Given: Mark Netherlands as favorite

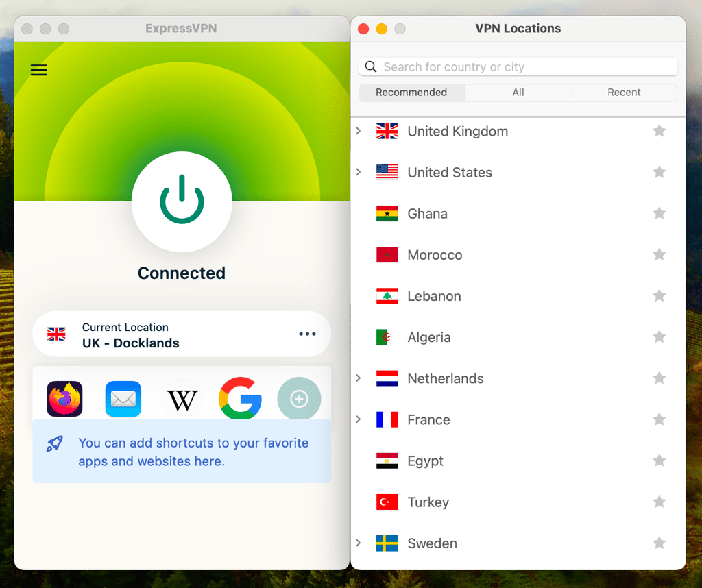Looking at the screenshot, I should pyautogui.click(x=659, y=378).
